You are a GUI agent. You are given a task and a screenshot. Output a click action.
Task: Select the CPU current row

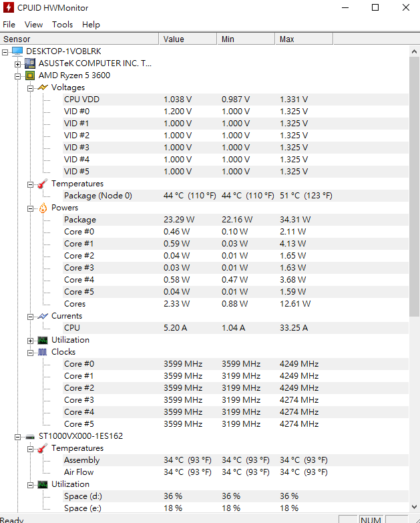click(x=236, y=328)
